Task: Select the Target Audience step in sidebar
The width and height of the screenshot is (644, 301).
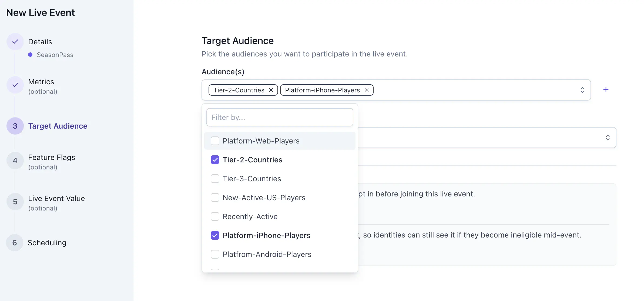Action: pyautogui.click(x=58, y=126)
